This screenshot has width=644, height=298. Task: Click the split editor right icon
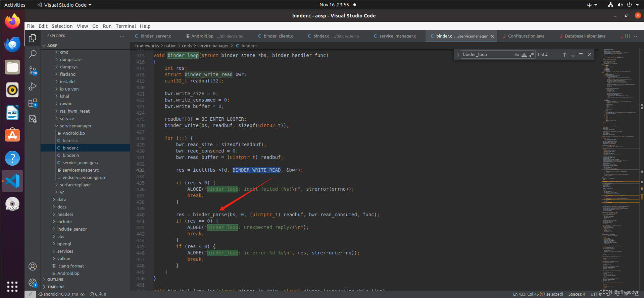point(628,36)
